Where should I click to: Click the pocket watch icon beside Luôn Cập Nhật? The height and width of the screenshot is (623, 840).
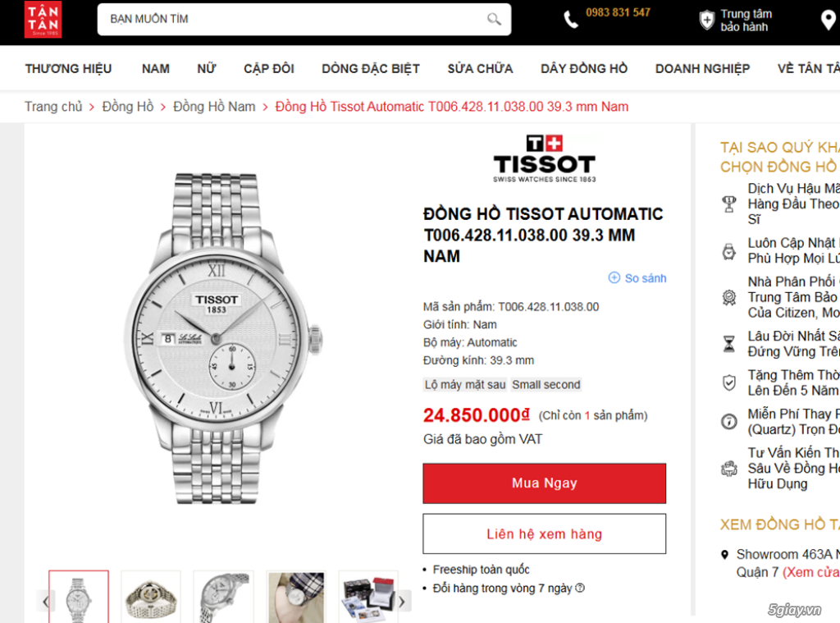pos(729,251)
